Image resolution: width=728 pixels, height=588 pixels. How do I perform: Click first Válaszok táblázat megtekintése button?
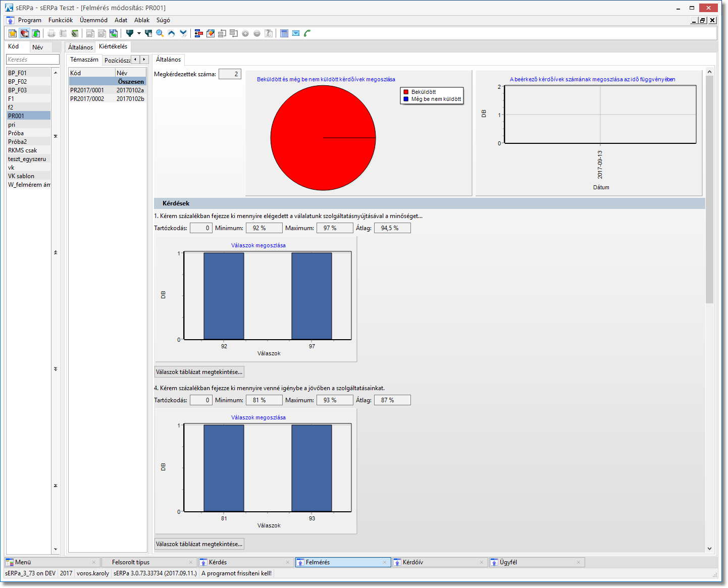point(199,372)
